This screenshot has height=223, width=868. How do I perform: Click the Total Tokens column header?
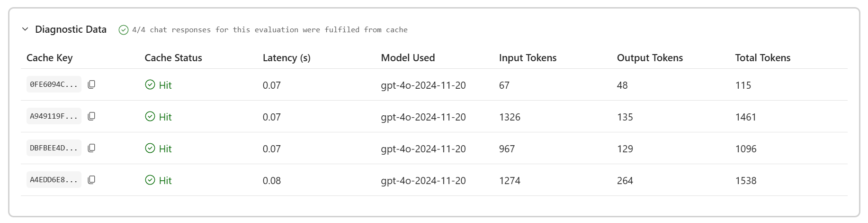[762, 58]
